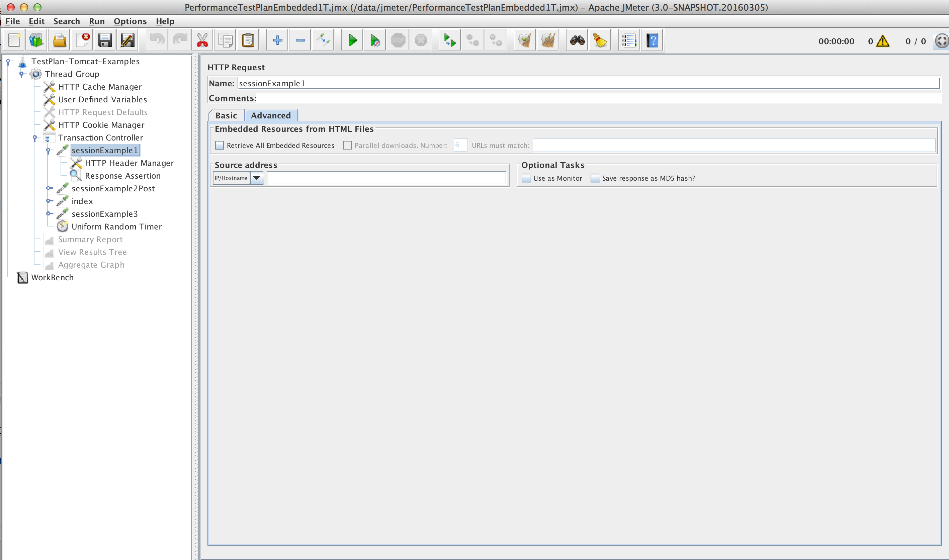Collapse the Transaction Controller tree node
949x560 pixels.
(x=35, y=138)
